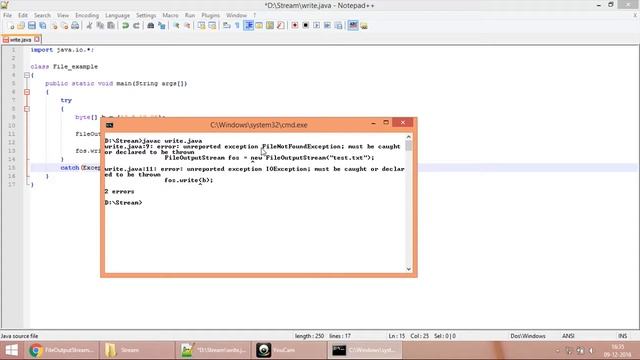Screen dimensions: 640x360
Task: Click the Playback macro toolbar icon
Action: click(x=316, y=26)
